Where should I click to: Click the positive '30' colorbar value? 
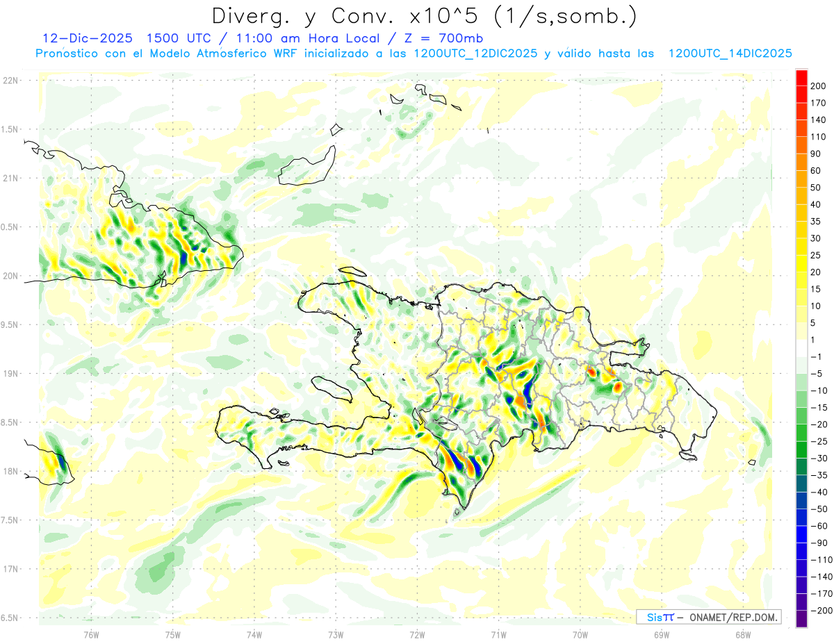pos(817,238)
